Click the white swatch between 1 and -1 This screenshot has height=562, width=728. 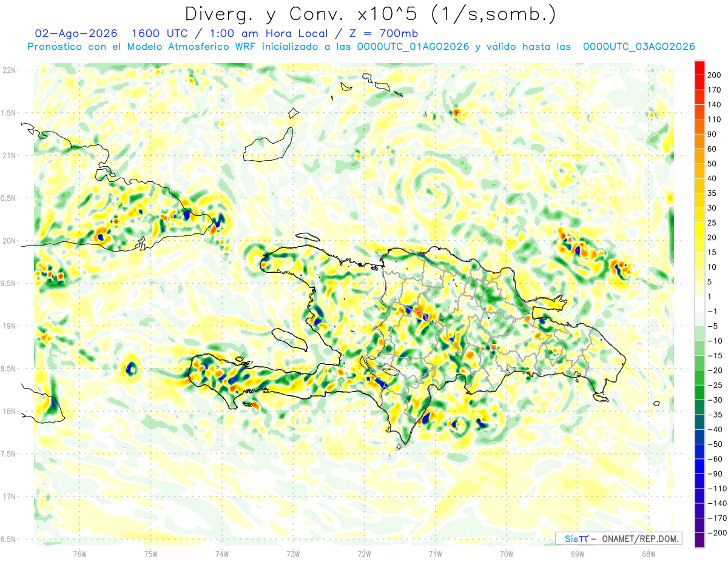pyautogui.click(x=699, y=304)
